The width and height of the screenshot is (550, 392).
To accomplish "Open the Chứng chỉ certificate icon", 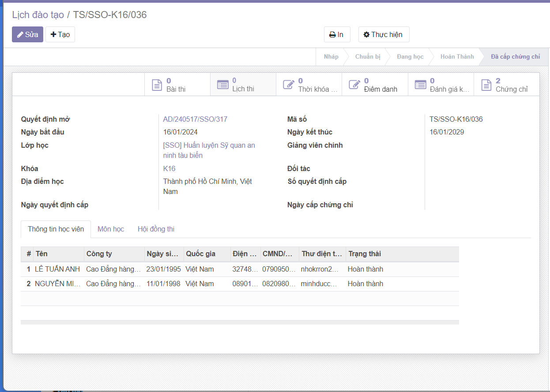I will coord(486,85).
